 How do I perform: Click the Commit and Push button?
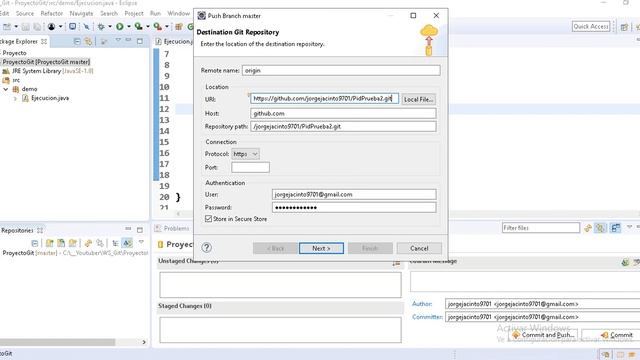pos(543,335)
